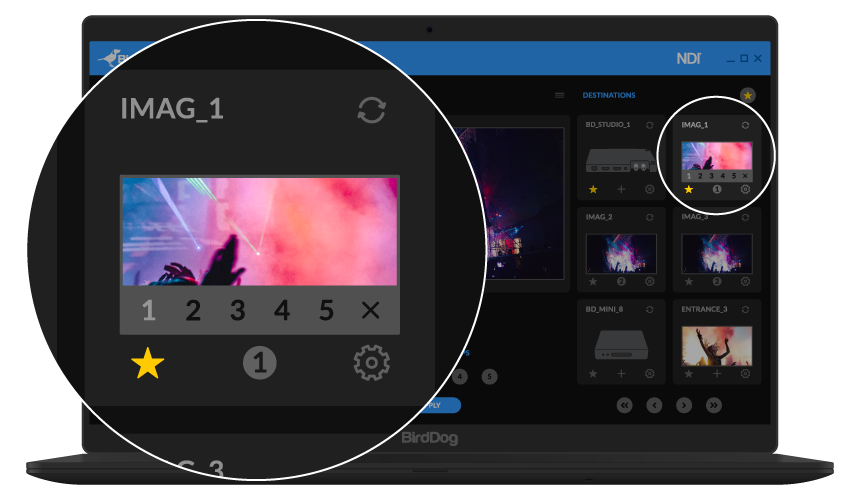The height and width of the screenshot is (500, 860).
Task: Open BD_STUDIO_1 settings gear
Action: point(649,189)
